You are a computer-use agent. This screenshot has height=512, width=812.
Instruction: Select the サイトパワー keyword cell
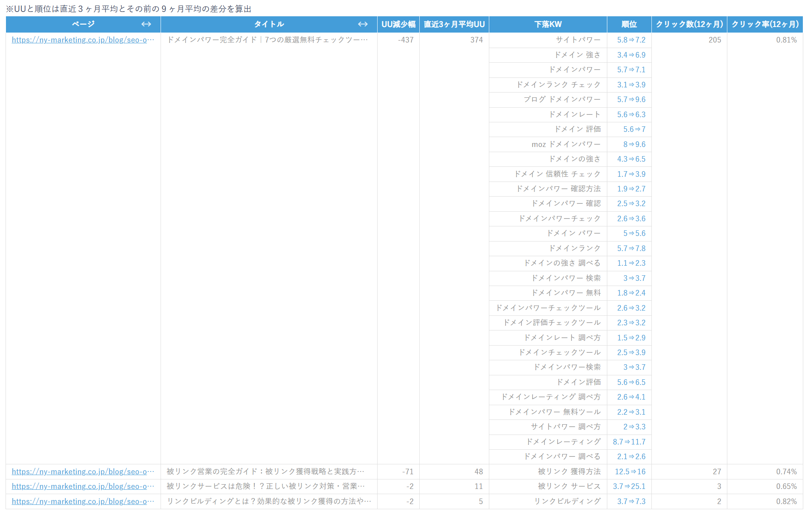pos(578,40)
